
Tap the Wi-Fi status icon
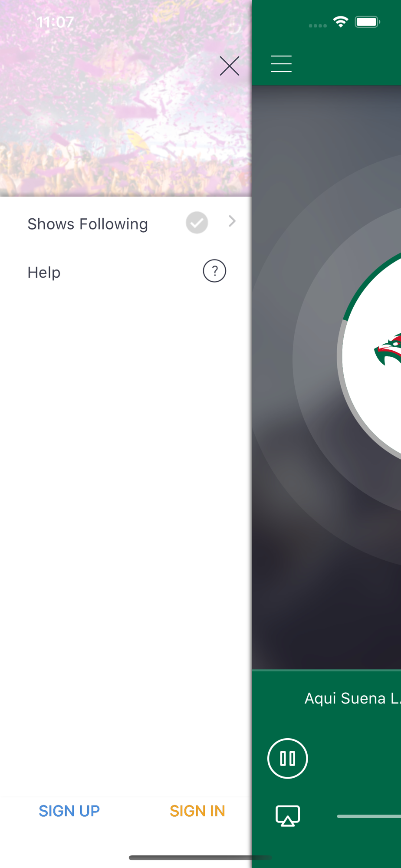click(341, 22)
